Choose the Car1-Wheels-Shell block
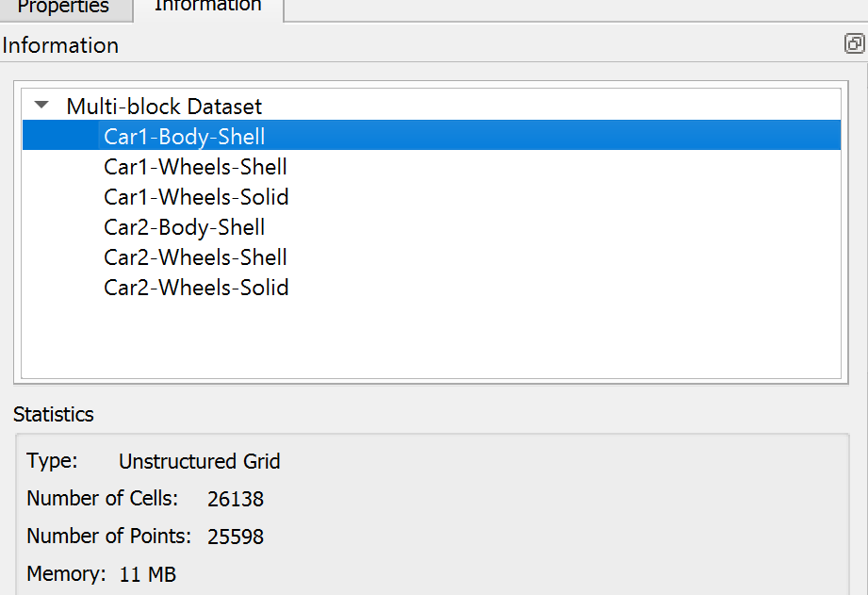The image size is (868, 595). click(195, 167)
